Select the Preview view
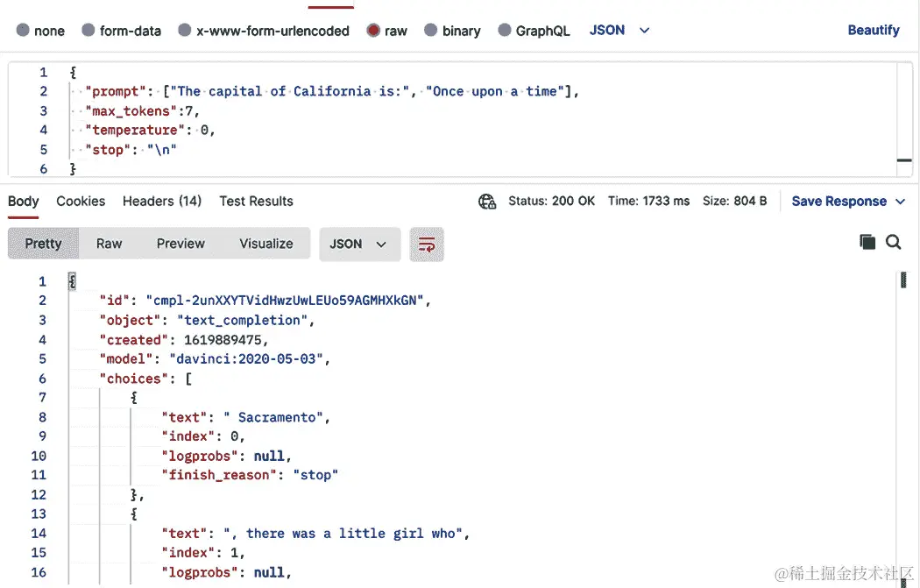This screenshot has width=920, height=588. tap(180, 244)
